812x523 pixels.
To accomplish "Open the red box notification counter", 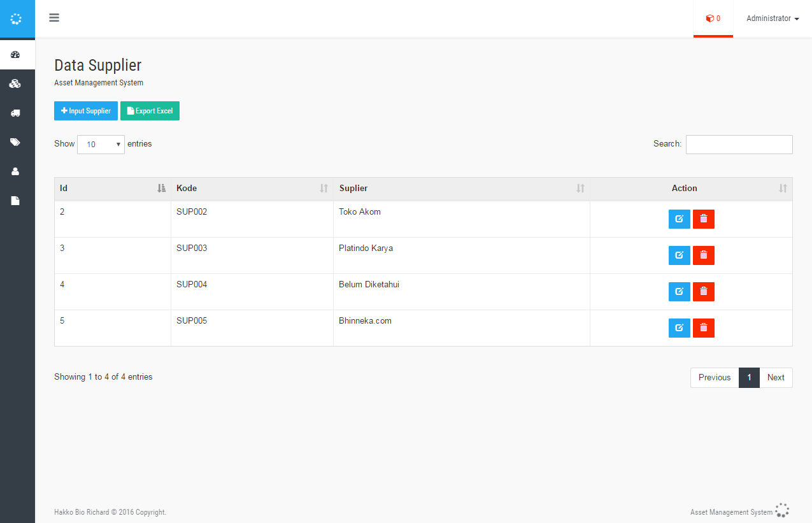I will click(713, 18).
